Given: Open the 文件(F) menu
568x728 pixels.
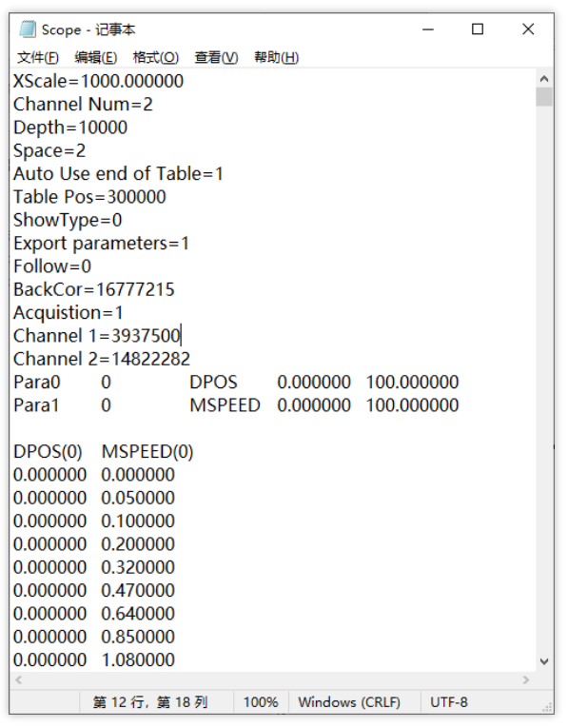Looking at the screenshot, I should pos(38,57).
